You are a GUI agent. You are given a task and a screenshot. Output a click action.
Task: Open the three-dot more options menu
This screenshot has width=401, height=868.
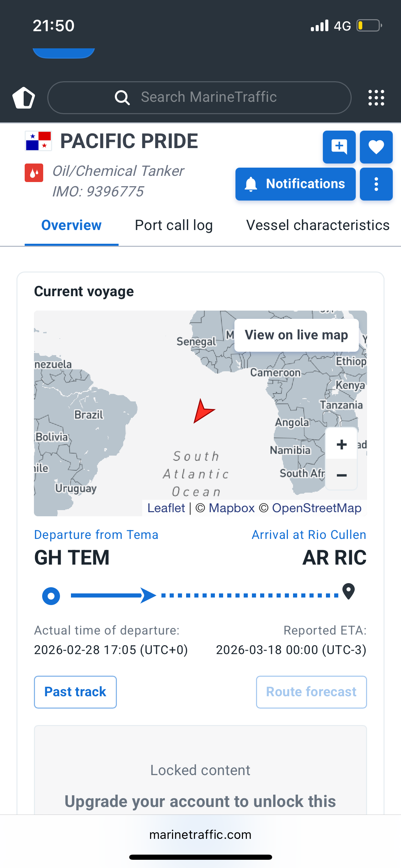coord(376,184)
